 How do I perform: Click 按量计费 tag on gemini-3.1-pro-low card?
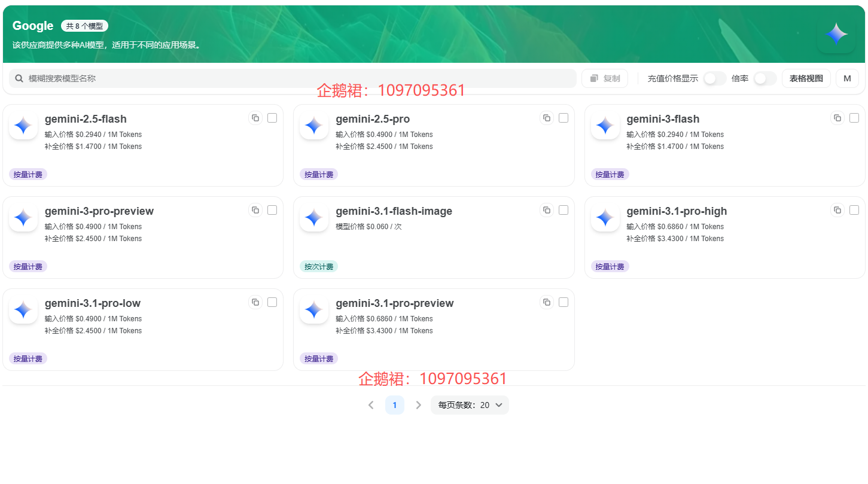coord(28,358)
